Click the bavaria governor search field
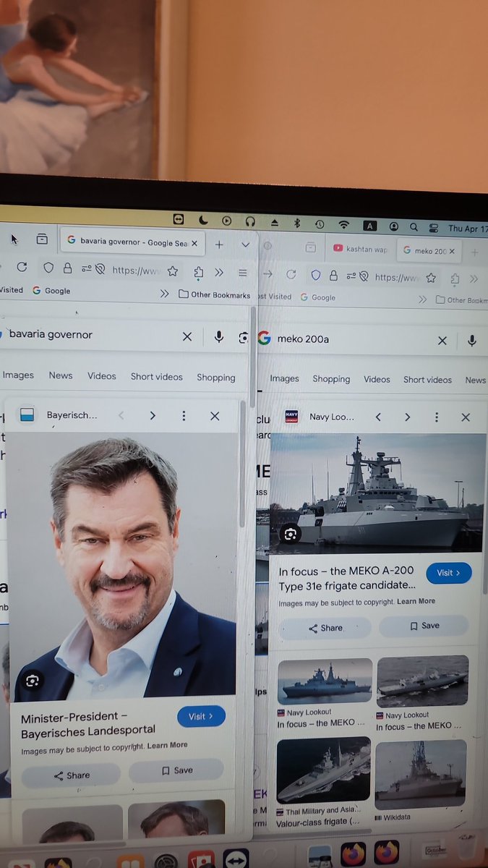This screenshot has width=488, height=868. pos(90,335)
